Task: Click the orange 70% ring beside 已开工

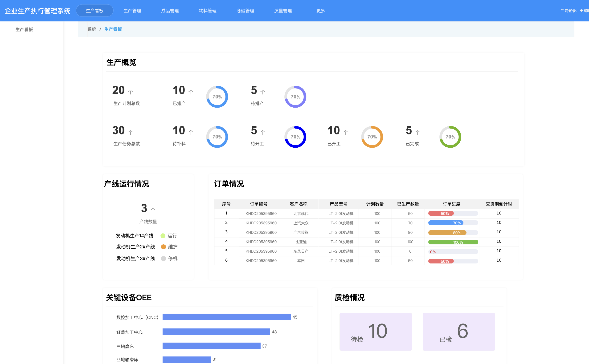Action: point(372,137)
